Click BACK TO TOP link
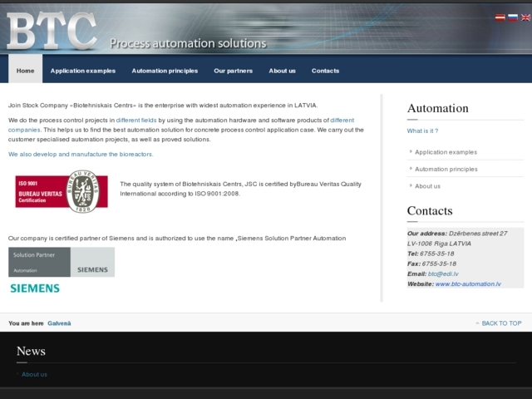 tap(501, 323)
